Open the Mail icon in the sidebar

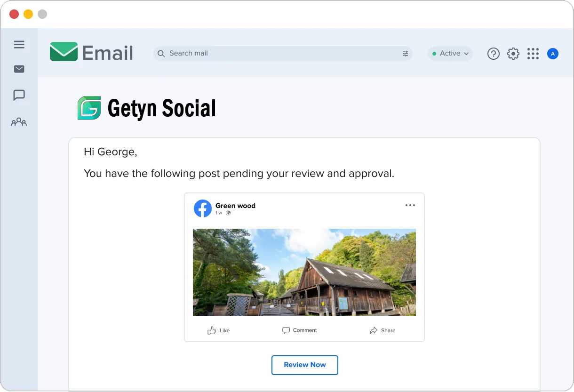click(x=19, y=69)
